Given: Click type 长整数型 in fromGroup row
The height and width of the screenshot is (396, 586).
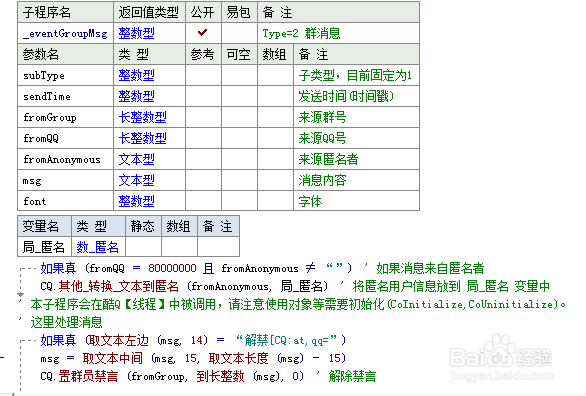Looking at the screenshot, I should click(x=142, y=117).
